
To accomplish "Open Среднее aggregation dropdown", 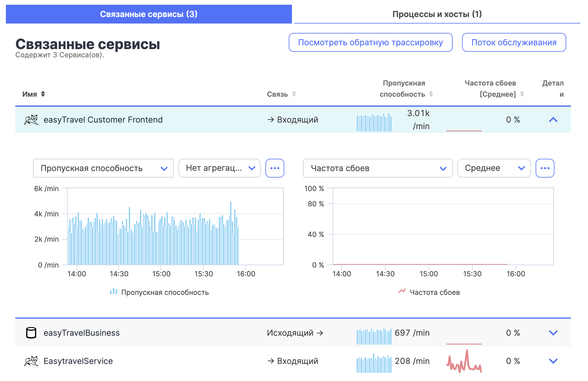I will pos(494,168).
